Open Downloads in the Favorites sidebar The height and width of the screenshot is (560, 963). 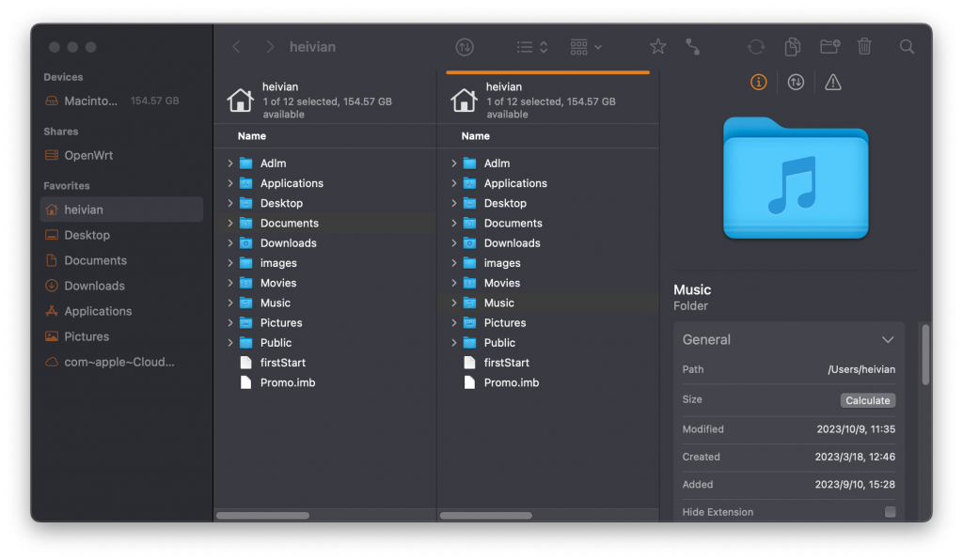pos(94,286)
